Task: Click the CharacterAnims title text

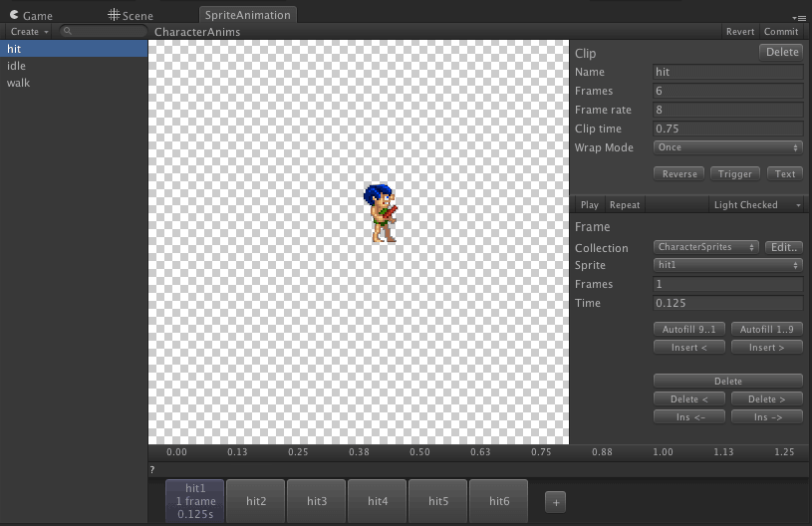Action: coord(197,32)
